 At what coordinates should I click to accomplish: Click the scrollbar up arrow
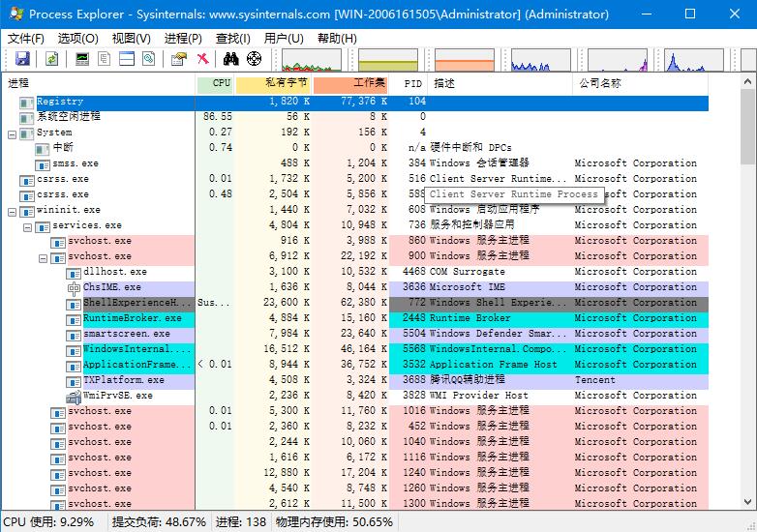pyautogui.click(x=748, y=82)
